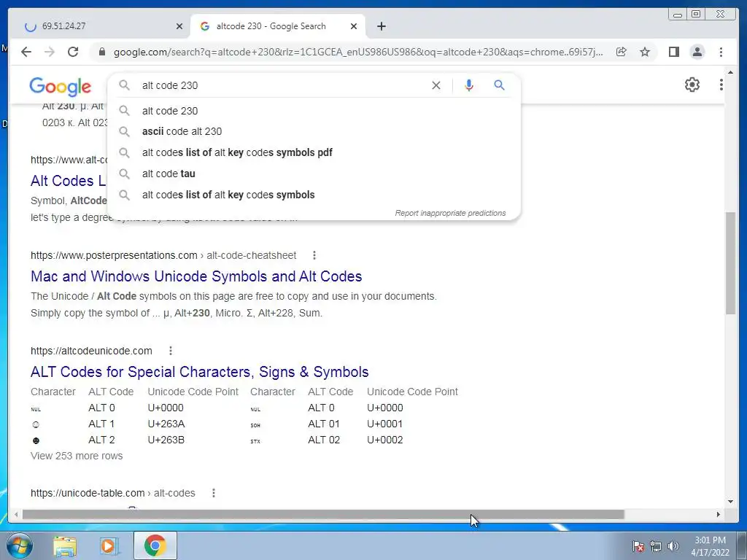Go to the Google home logo
Image resolution: width=747 pixels, height=560 pixels.
(60, 86)
